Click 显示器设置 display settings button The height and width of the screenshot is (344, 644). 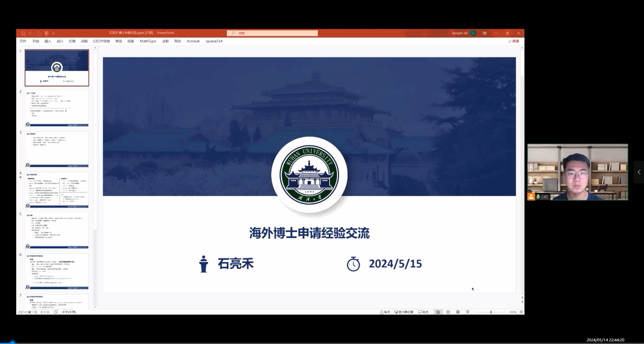pos(404,312)
